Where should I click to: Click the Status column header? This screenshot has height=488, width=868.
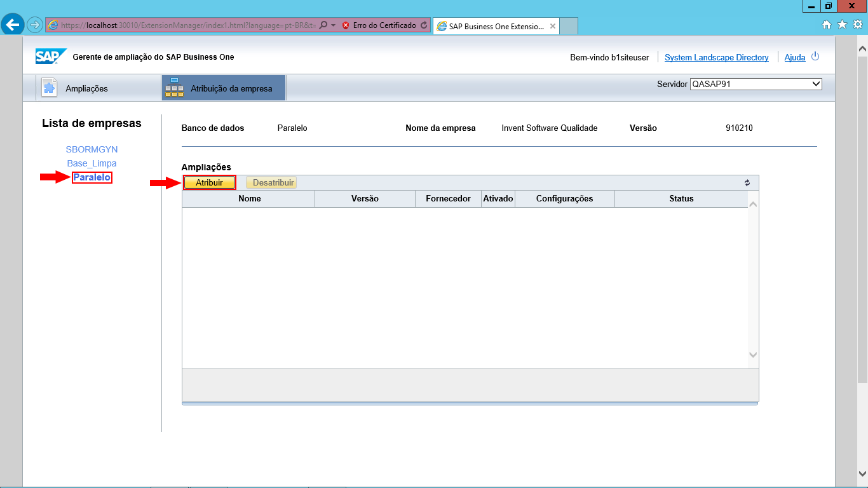[681, 198]
